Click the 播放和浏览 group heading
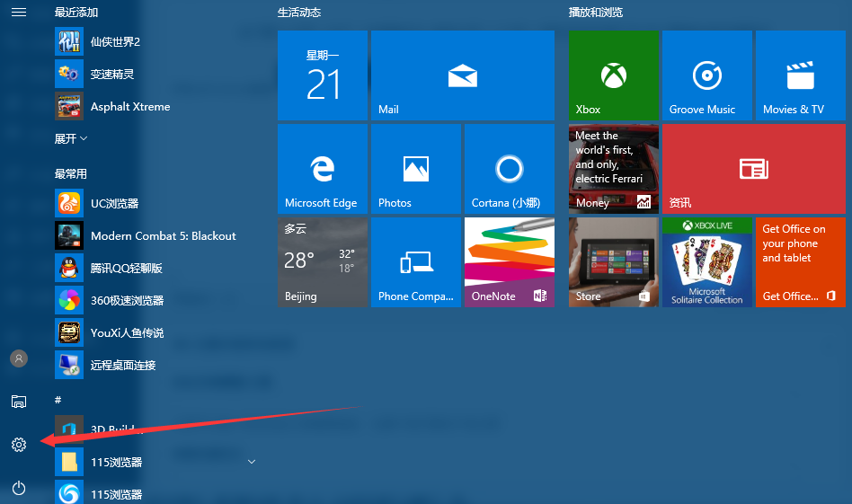852x504 pixels. pos(596,12)
